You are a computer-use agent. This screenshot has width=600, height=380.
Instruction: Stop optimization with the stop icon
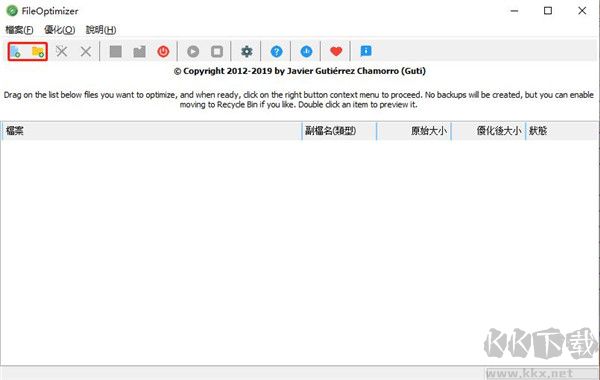click(217, 51)
